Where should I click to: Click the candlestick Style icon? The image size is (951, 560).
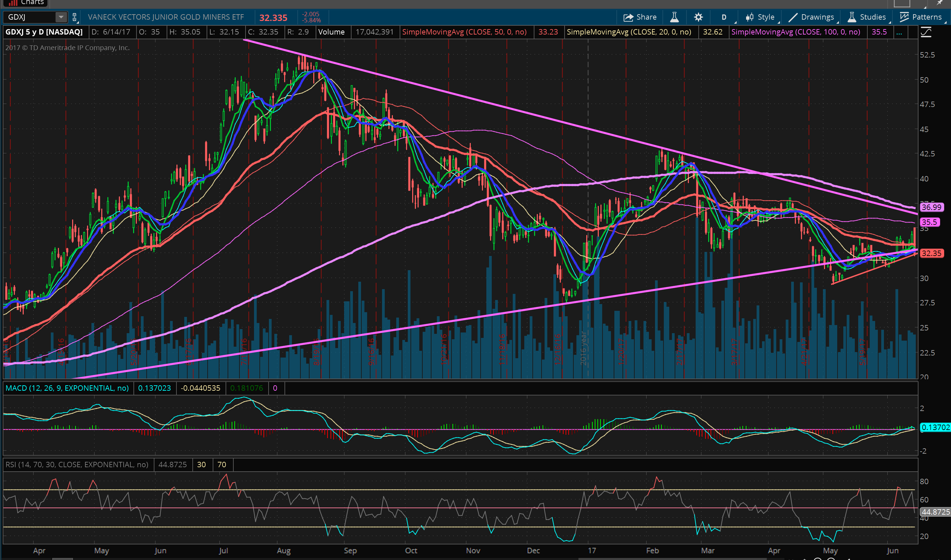click(x=749, y=17)
